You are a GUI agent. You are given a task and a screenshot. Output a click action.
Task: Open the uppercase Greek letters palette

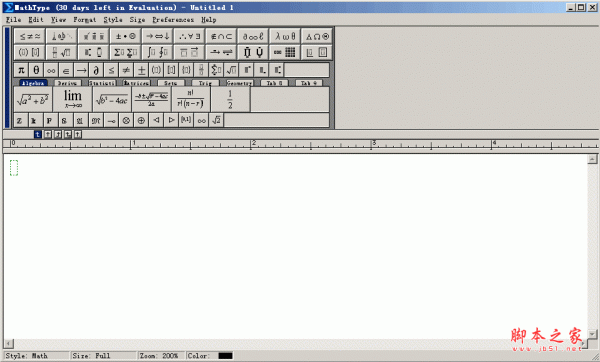pyautogui.click(x=317, y=36)
